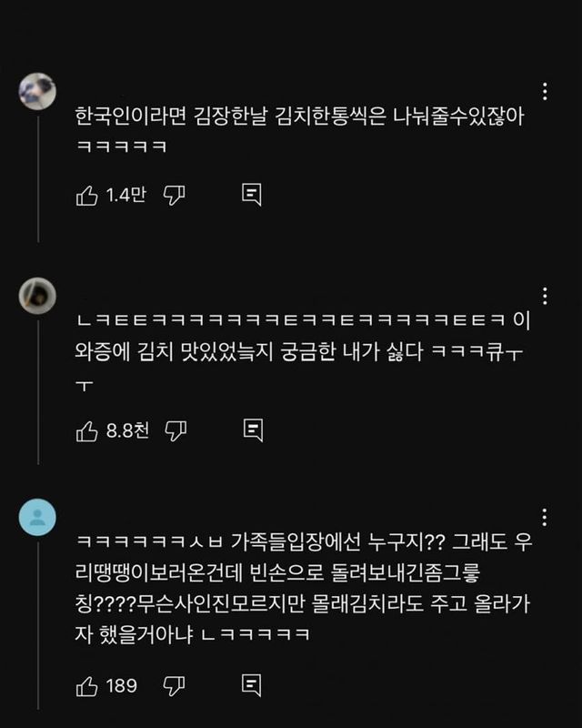Open the first commenter's profile picture

coord(37,90)
